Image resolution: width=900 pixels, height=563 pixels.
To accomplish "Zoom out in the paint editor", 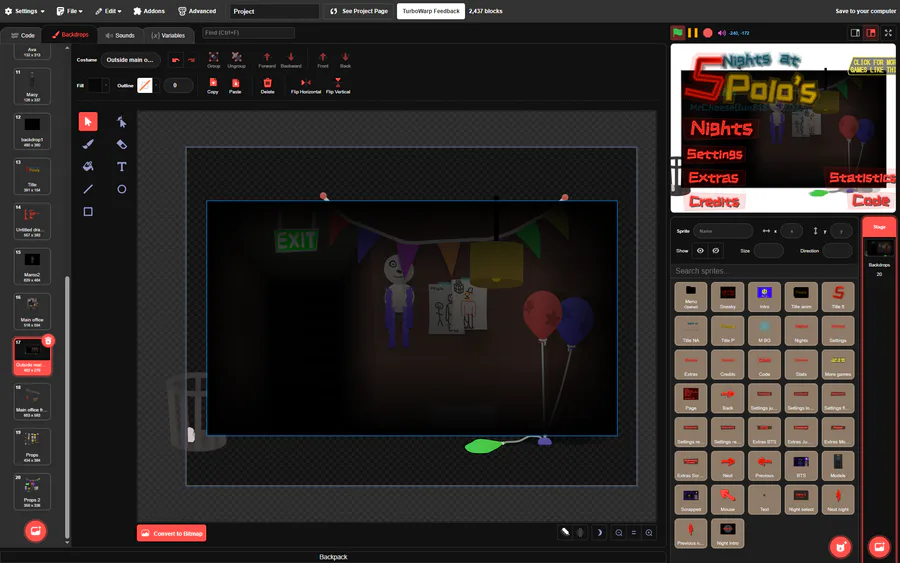I will 619,533.
